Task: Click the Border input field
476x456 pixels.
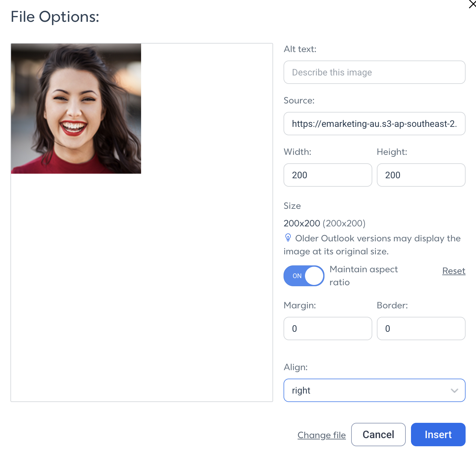Action: [x=421, y=329]
